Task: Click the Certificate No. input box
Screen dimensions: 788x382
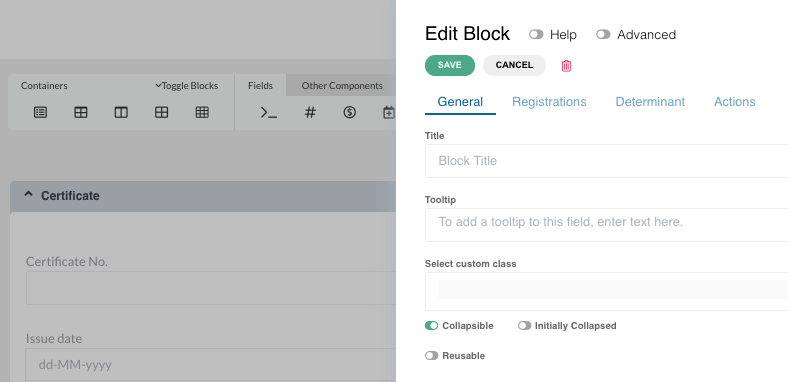Action: (x=211, y=288)
